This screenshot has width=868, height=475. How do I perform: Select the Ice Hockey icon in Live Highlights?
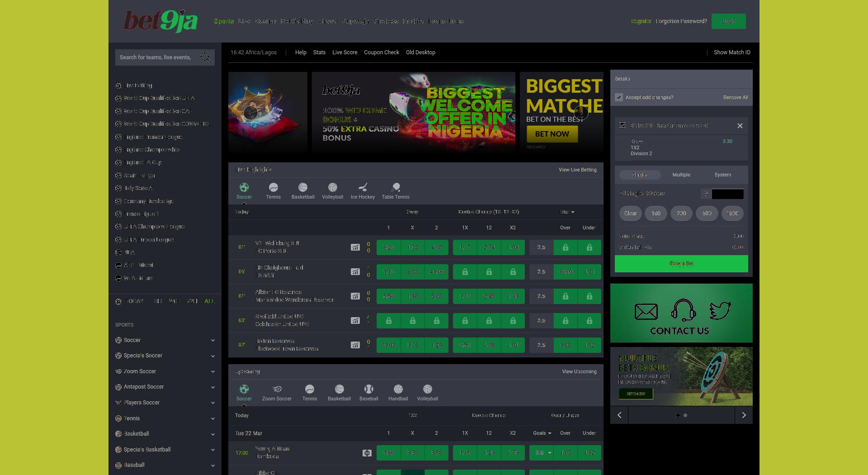tap(363, 187)
